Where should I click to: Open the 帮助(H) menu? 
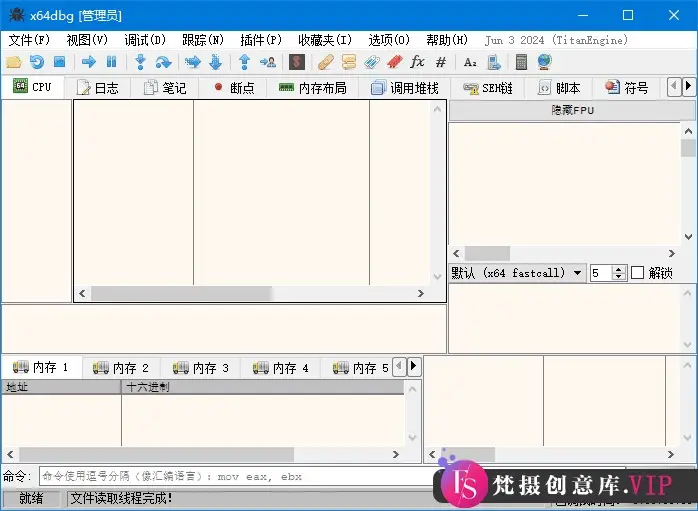(446, 40)
